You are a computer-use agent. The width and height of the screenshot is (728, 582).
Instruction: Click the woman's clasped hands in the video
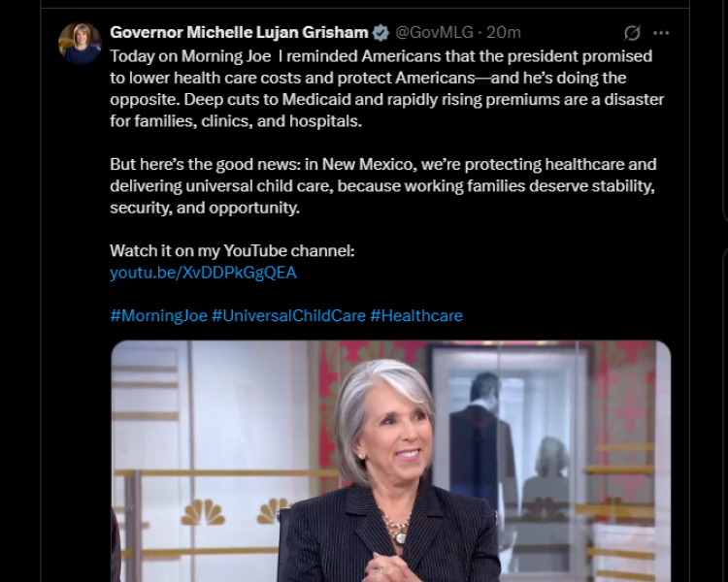393,563
